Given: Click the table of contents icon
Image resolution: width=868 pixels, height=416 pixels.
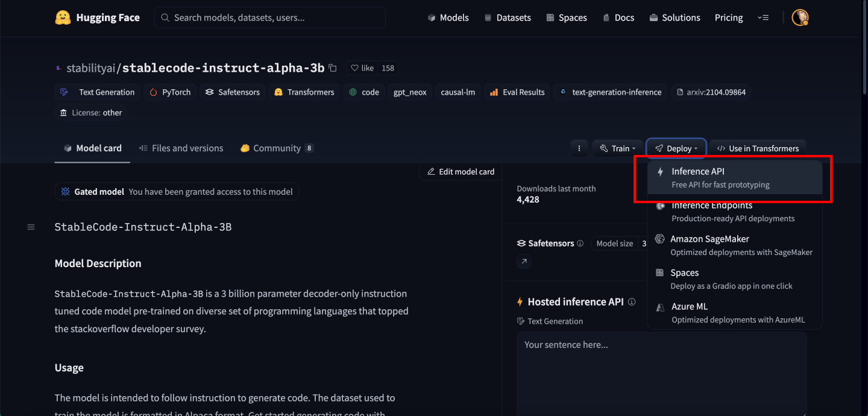Looking at the screenshot, I should [x=31, y=227].
